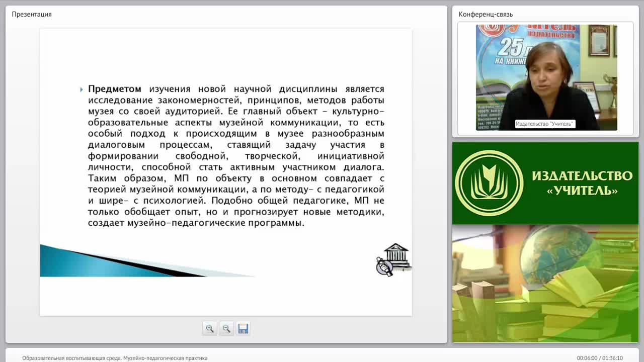Image resolution: width=644 pixels, height=362 pixels.
Task: Click the globe and books image
Action: tap(545, 284)
